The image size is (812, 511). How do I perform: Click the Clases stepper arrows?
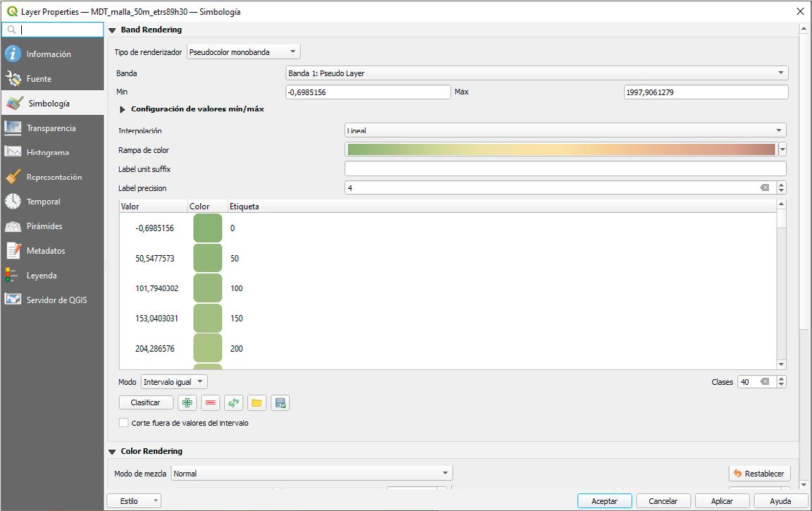click(x=782, y=381)
